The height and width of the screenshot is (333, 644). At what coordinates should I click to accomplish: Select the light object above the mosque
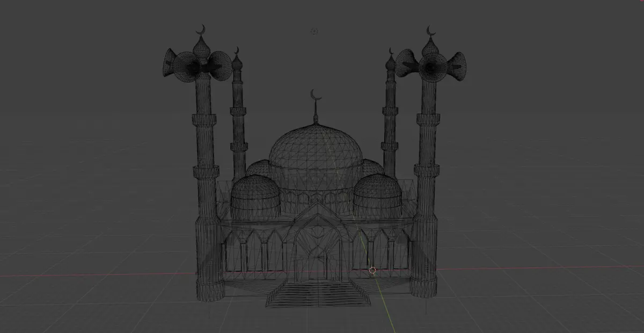(x=314, y=32)
